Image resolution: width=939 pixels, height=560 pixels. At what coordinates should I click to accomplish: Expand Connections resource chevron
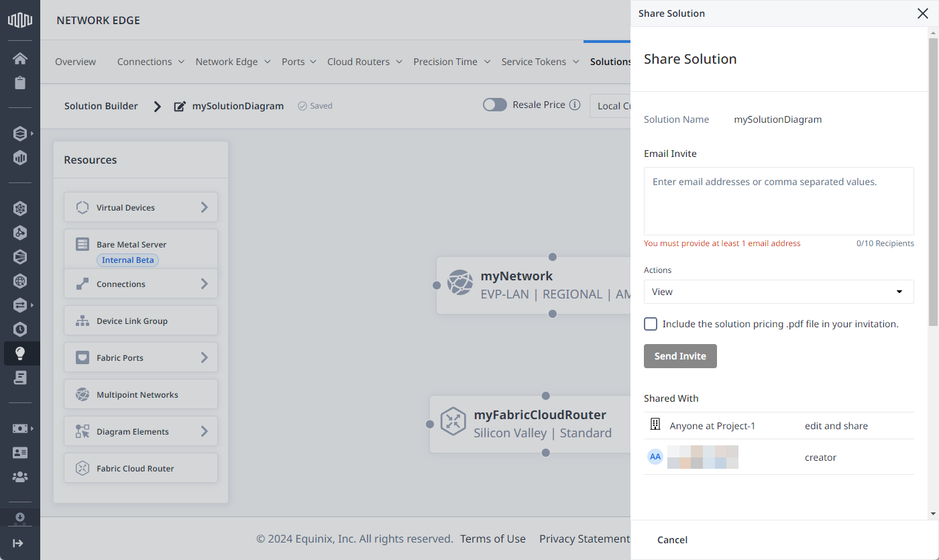[205, 284]
